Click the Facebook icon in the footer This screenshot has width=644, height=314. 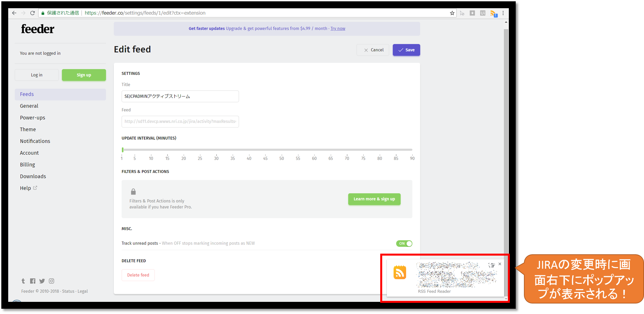pos(32,281)
